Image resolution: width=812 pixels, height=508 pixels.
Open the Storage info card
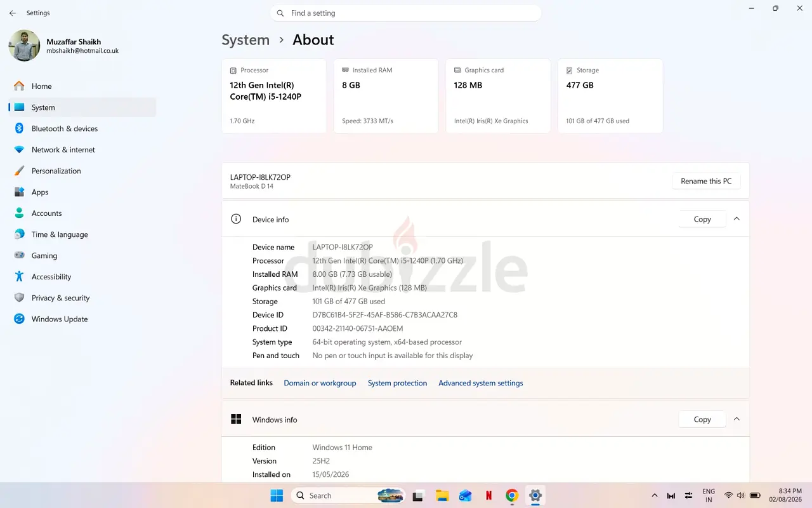[610, 96]
